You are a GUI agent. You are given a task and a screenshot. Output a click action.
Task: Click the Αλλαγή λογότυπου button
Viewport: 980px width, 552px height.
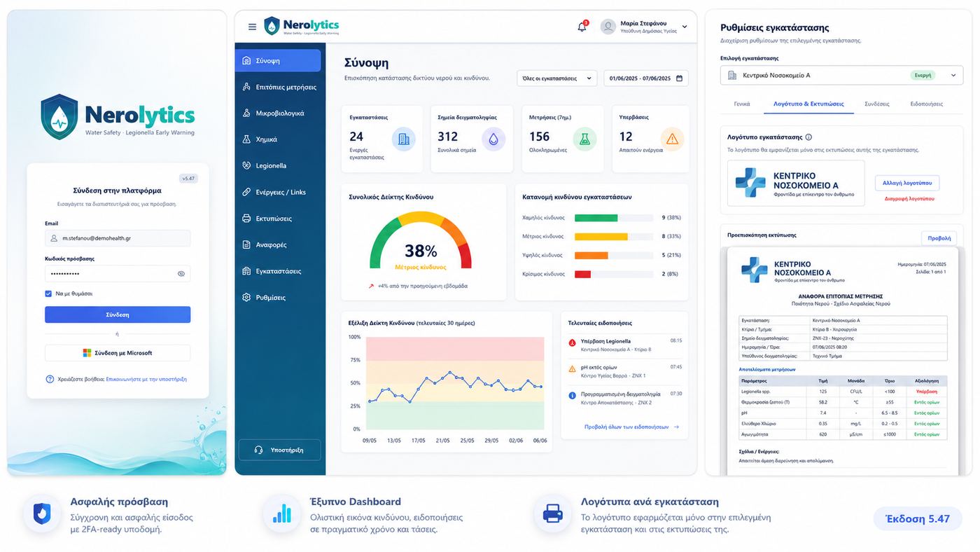click(907, 183)
